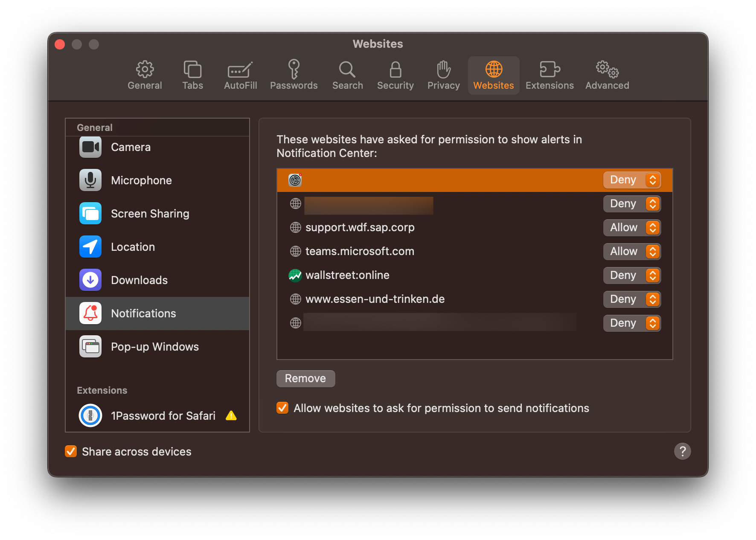The image size is (756, 540).
Task: Open the Extensions preferences tab
Action: [549, 75]
